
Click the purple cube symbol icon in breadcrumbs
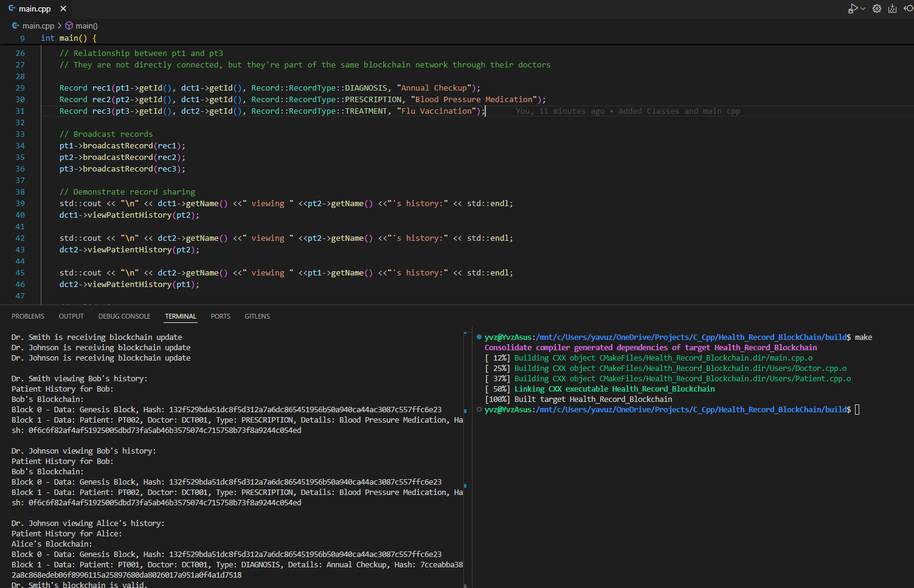[x=69, y=26]
